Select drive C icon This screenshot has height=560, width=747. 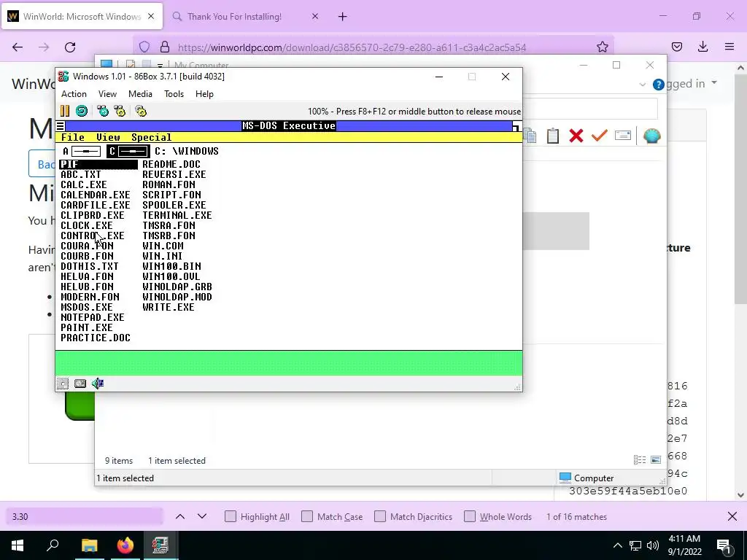coord(128,152)
